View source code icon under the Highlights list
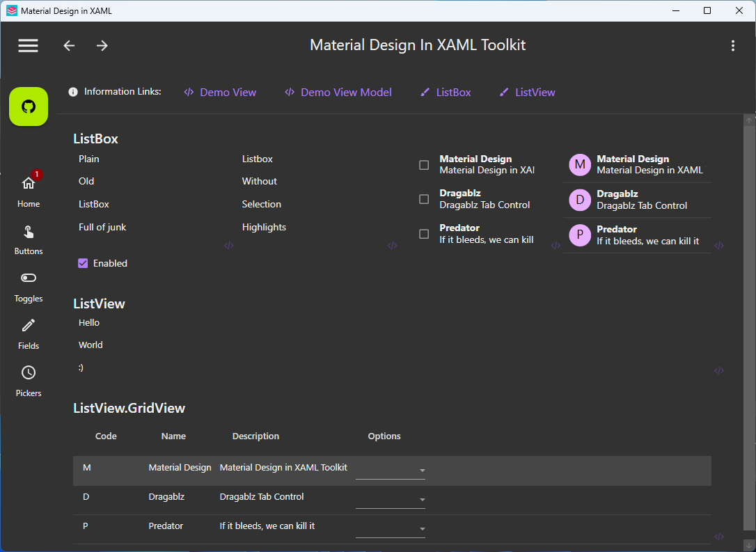 393,246
